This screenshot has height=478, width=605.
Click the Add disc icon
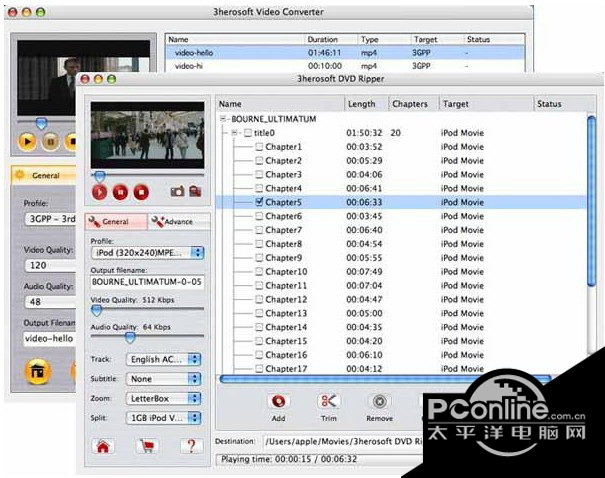pyautogui.click(x=278, y=402)
